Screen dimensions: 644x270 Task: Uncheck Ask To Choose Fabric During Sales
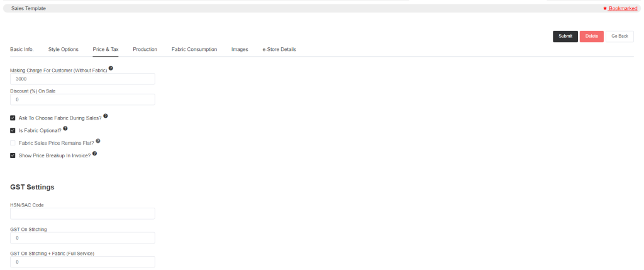(x=13, y=118)
